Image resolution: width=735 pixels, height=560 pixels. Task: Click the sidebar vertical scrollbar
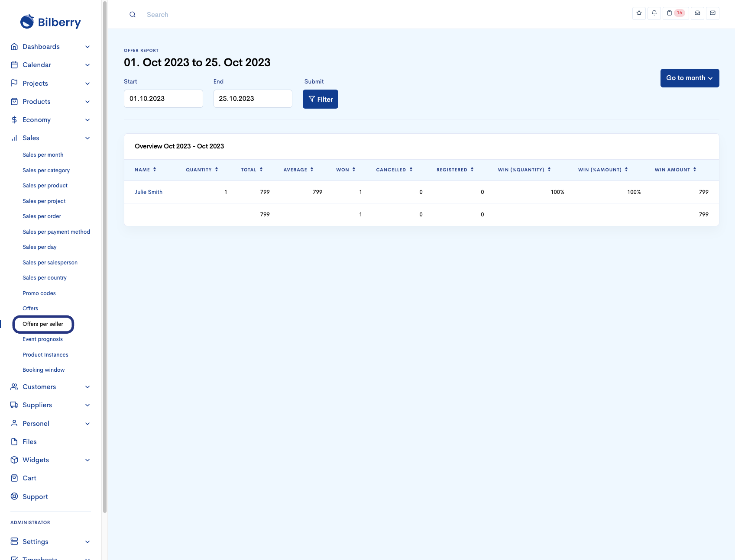point(104,260)
